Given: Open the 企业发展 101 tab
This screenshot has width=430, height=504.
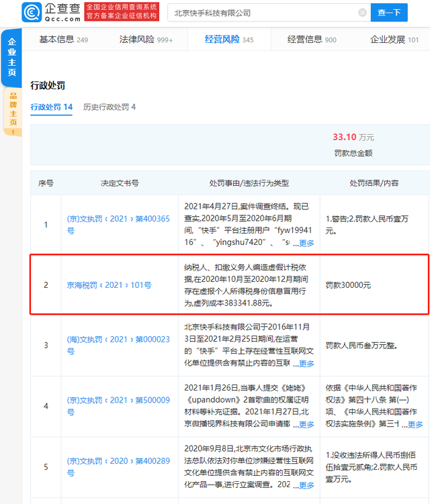Looking at the screenshot, I should point(394,40).
